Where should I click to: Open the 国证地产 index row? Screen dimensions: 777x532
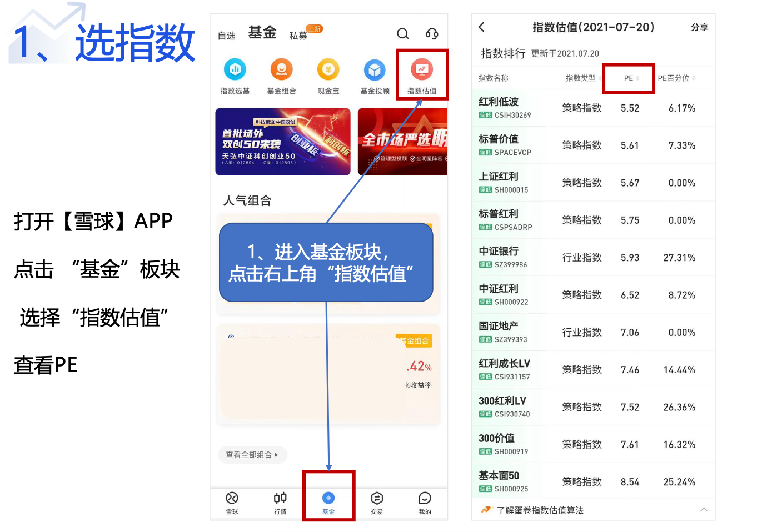(594, 332)
